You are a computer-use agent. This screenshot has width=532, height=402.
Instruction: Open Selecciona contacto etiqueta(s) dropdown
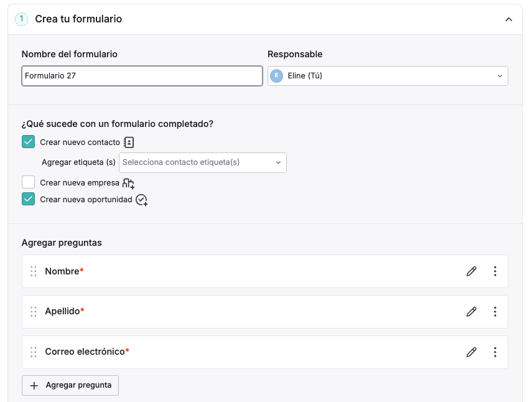pyautogui.click(x=203, y=162)
